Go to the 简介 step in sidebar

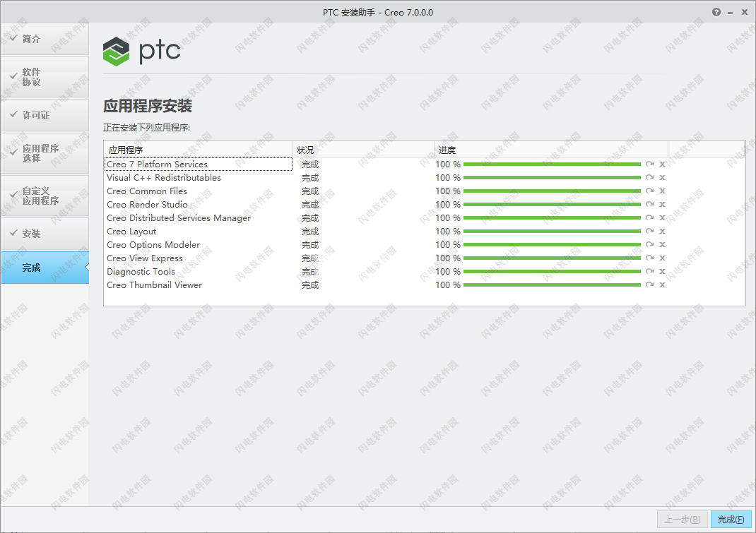click(x=45, y=39)
